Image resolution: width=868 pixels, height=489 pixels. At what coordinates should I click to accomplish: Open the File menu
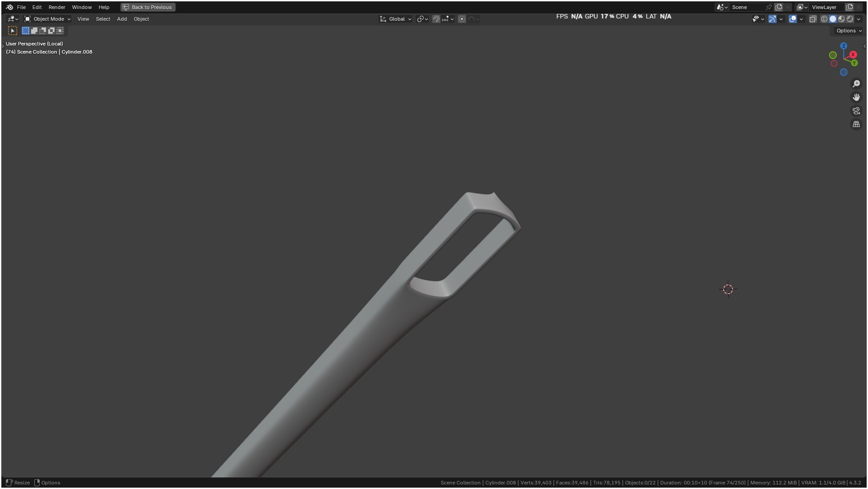click(21, 7)
